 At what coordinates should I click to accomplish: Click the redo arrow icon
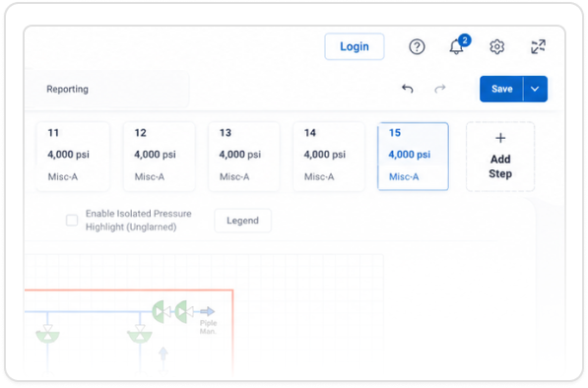point(440,89)
